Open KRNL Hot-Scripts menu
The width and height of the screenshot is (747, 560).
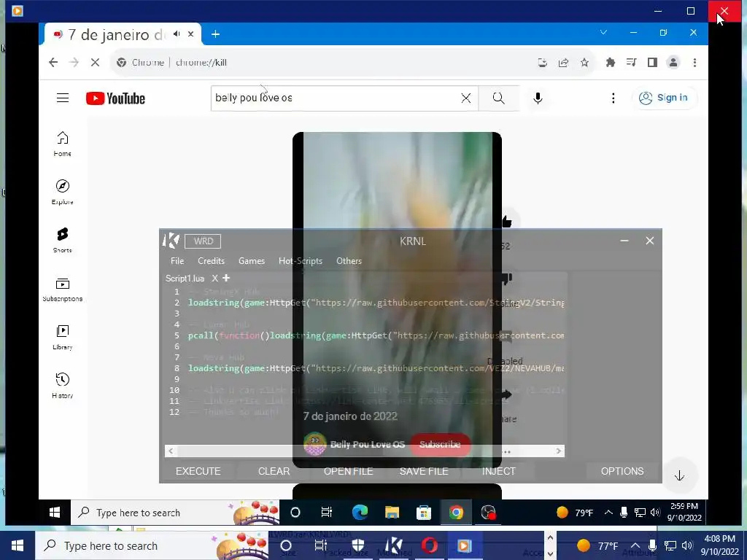(301, 261)
